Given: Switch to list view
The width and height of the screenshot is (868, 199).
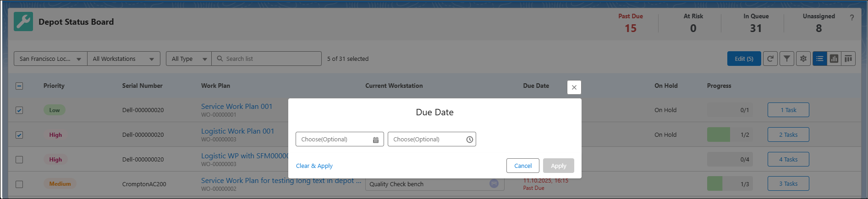Looking at the screenshot, I should (x=820, y=59).
